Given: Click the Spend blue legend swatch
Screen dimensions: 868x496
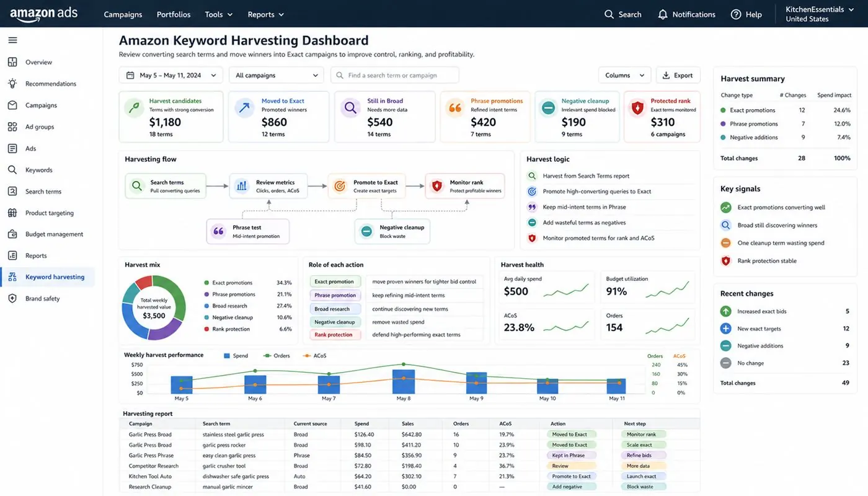Looking at the screenshot, I should point(226,356).
